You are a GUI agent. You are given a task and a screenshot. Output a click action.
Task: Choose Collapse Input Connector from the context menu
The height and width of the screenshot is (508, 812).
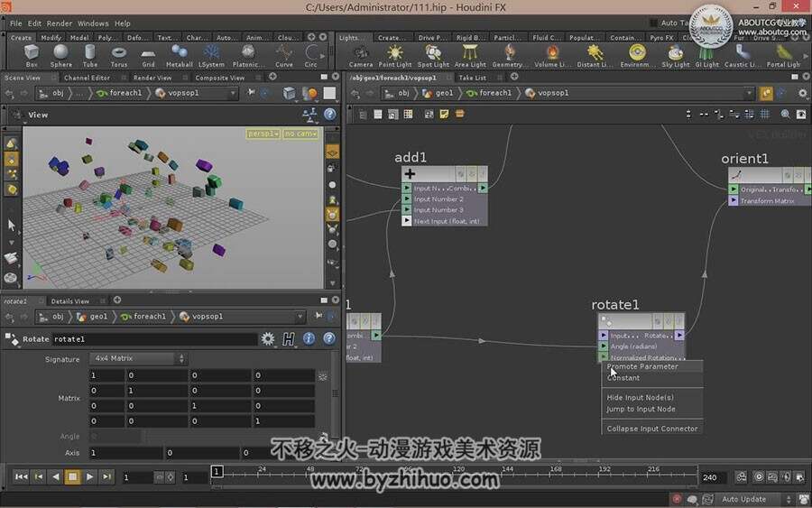pyautogui.click(x=652, y=429)
